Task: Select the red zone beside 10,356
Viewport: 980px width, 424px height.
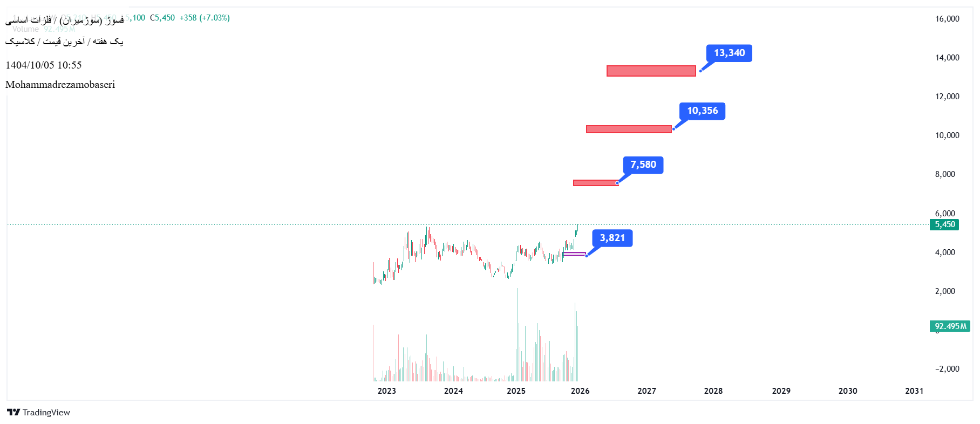Action: pos(629,129)
